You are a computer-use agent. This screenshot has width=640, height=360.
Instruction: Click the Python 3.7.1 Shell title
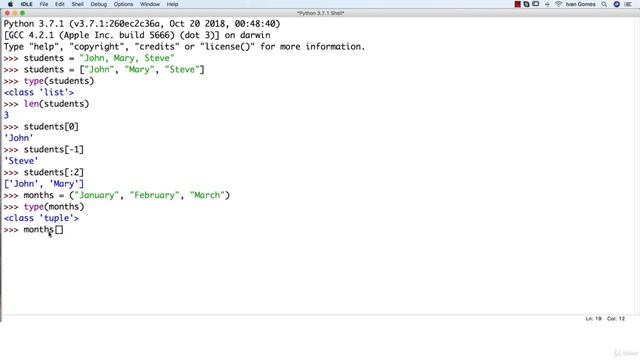point(320,13)
